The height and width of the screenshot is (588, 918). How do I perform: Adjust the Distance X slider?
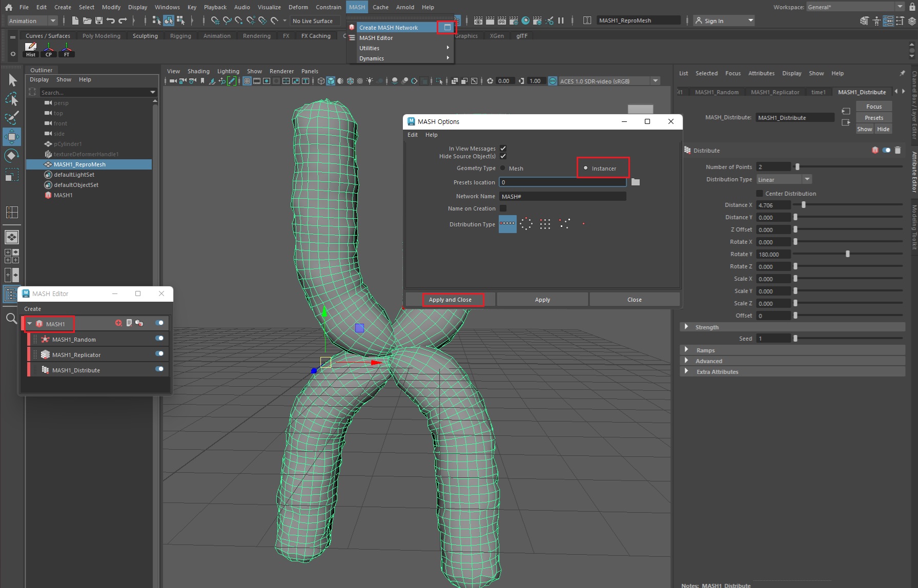pyautogui.click(x=804, y=205)
